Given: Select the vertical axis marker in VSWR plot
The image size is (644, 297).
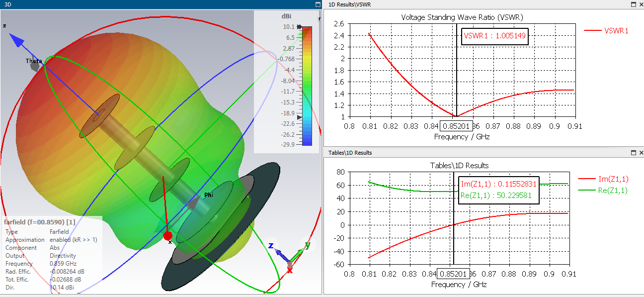Looking at the screenshot, I should point(456,70).
